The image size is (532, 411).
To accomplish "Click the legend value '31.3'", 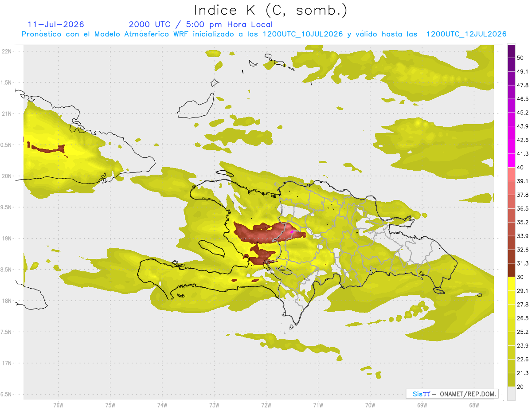I will pyautogui.click(x=523, y=263).
